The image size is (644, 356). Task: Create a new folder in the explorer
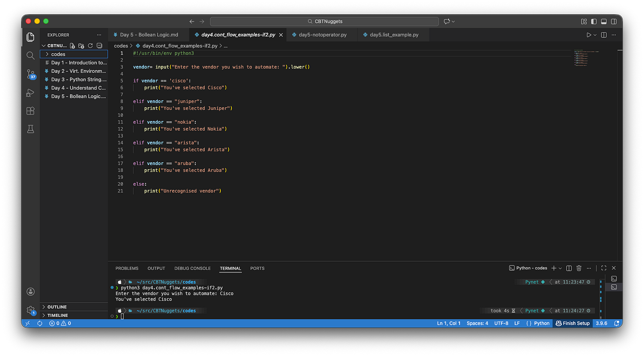click(x=81, y=46)
